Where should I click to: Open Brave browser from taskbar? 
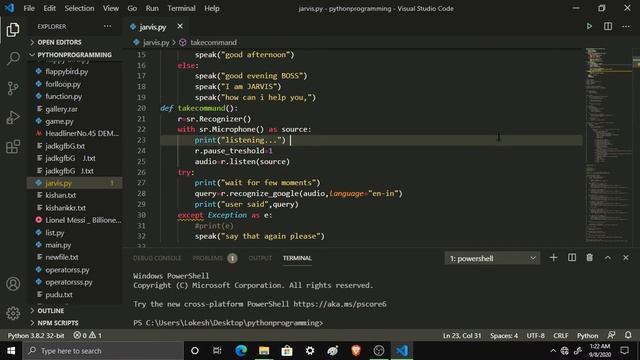356,351
